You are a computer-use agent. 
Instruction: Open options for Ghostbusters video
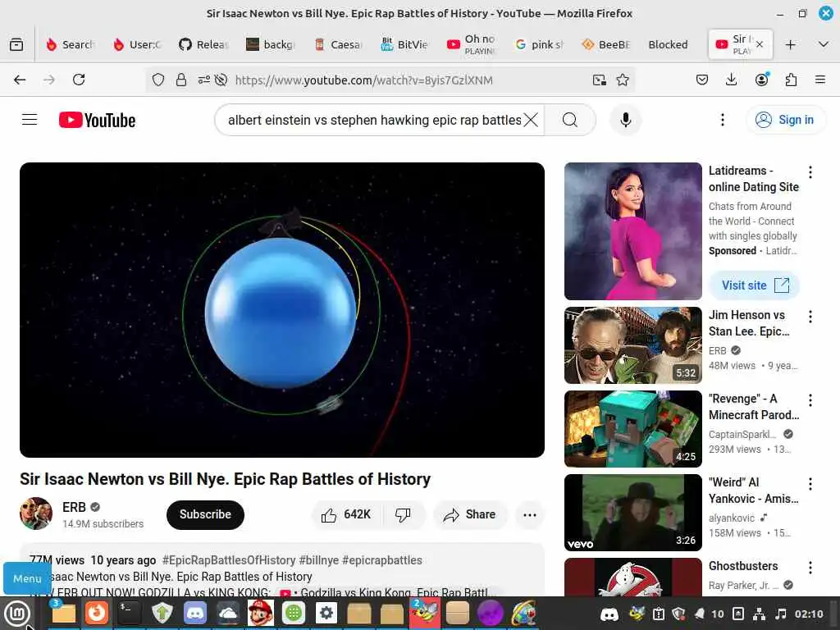pos(810,568)
